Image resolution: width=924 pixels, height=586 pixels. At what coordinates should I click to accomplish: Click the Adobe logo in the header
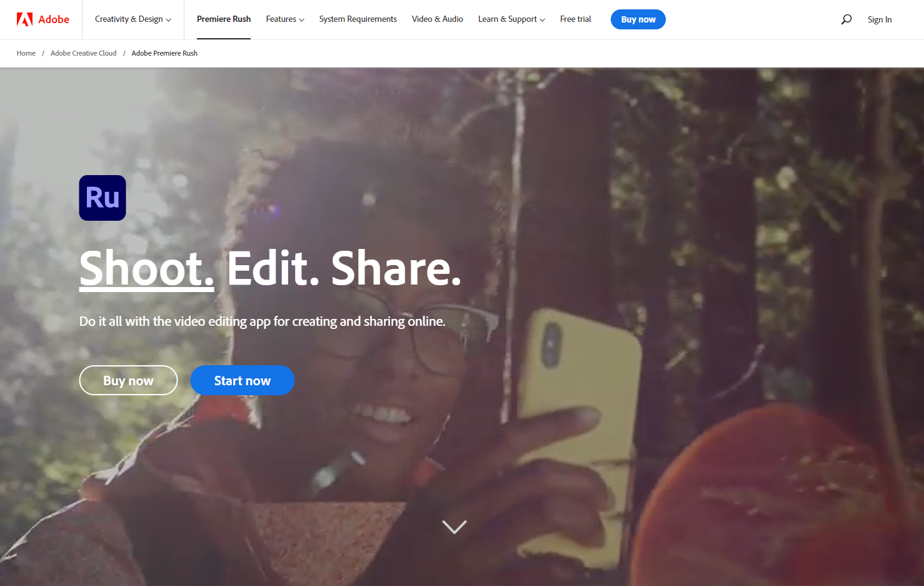click(x=43, y=19)
